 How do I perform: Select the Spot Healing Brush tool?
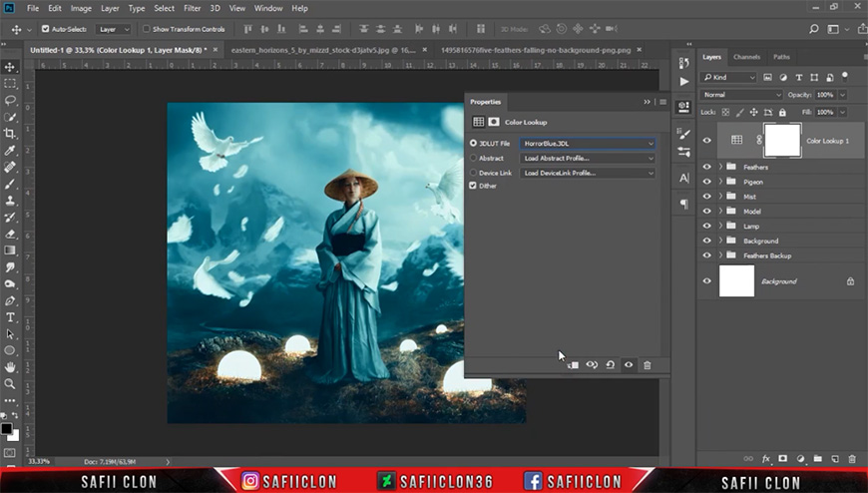pos(10,167)
